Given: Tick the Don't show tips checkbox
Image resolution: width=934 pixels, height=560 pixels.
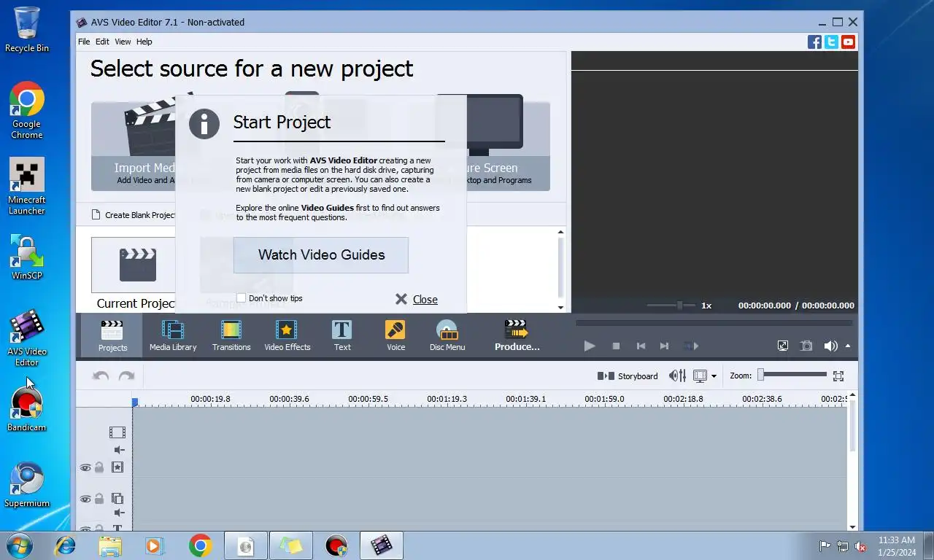Looking at the screenshot, I should (241, 297).
